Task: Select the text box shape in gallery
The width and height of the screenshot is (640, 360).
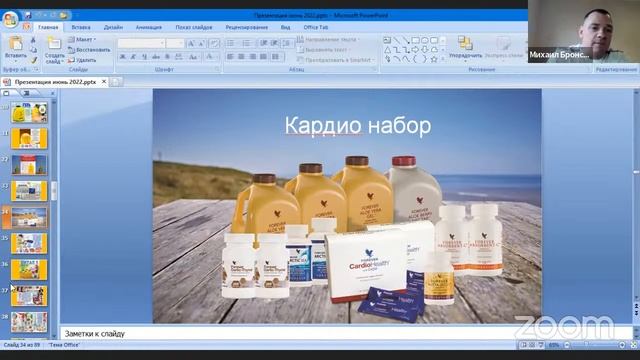Action: [x=387, y=40]
